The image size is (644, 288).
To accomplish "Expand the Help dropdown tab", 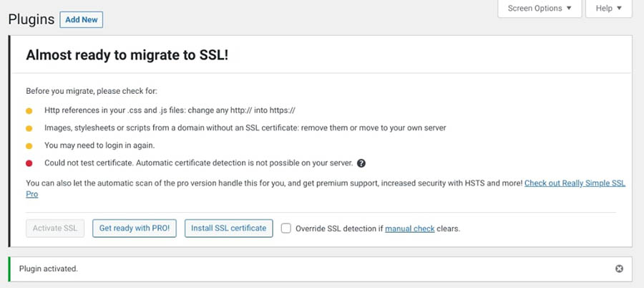I will pos(608,9).
